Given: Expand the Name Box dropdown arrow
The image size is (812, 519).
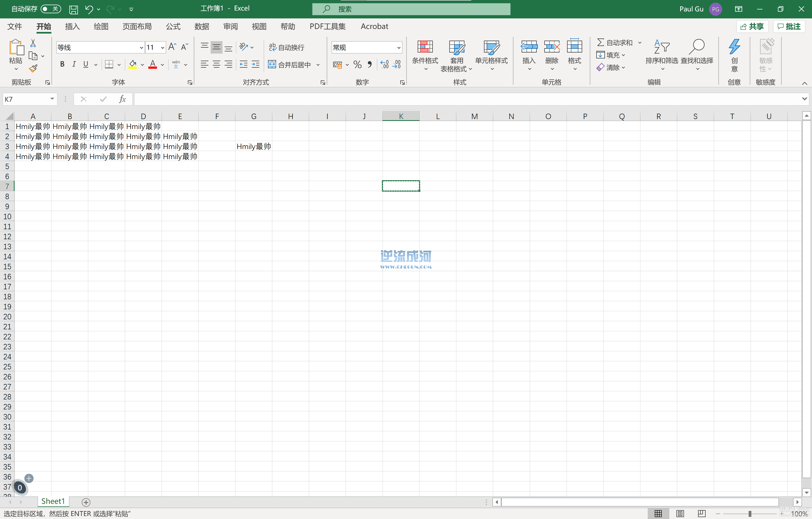Looking at the screenshot, I should click(52, 99).
